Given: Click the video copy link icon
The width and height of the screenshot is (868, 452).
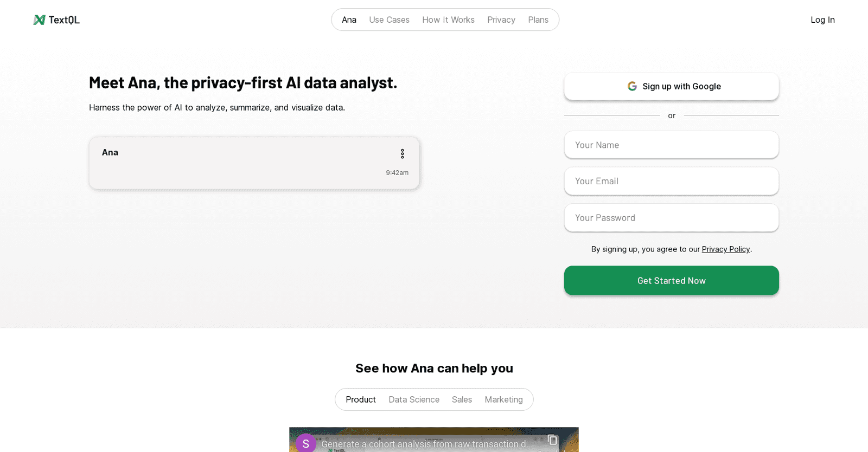Looking at the screenshot, I should coord(552,440).
